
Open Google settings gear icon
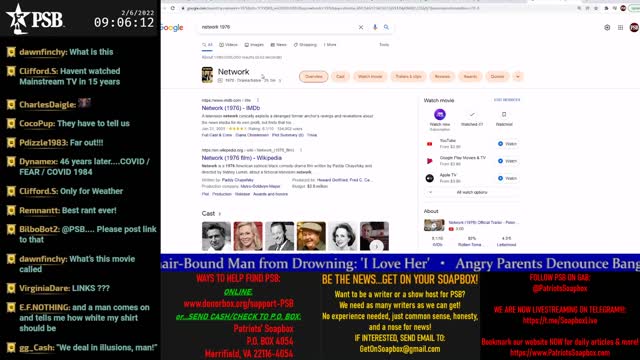click(607, 27)
